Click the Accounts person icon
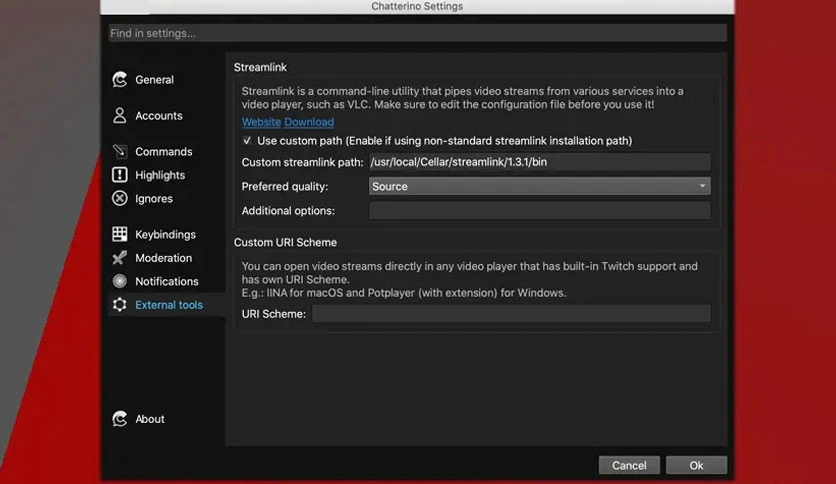Screen dimensions: 836x484 coord(119,115)
